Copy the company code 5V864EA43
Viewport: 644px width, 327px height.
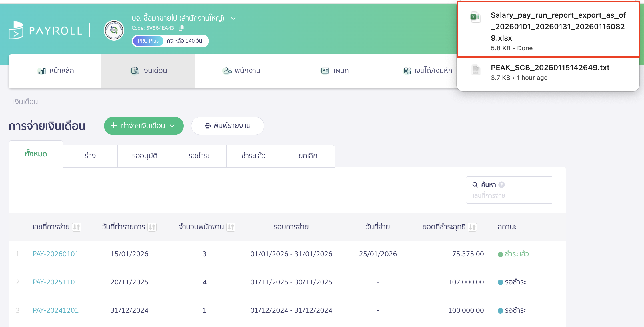pyautogui.click(x=181, y=28)
